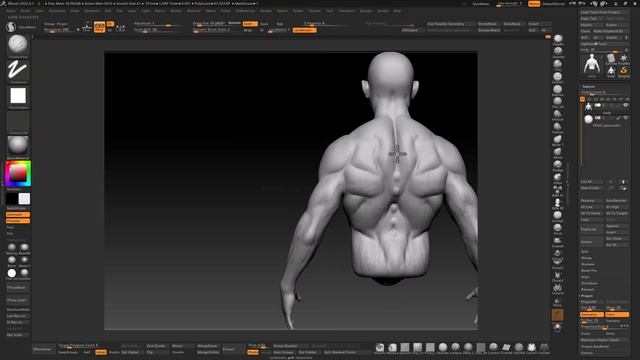The height and width of the screenshot is (360, 640).
Task: Select the Pinch brush icon
Action: tap(558, 228)
